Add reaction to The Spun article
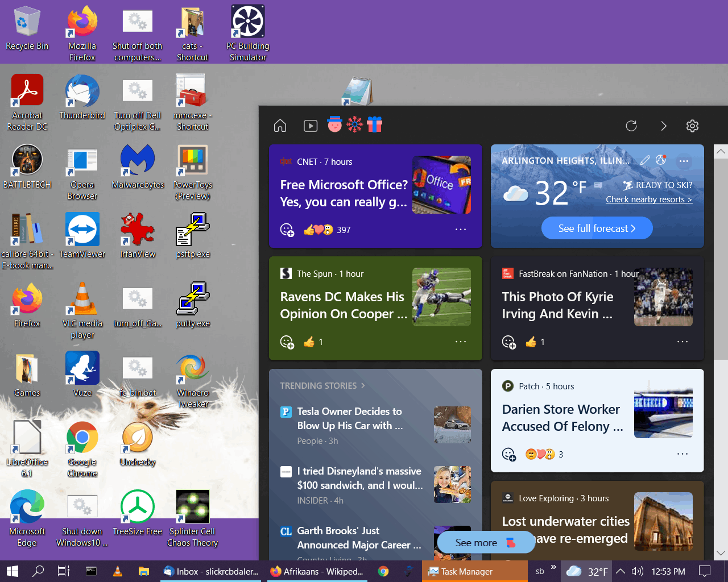The width and height of the screenshot is (728, 582). coord(287,342)
